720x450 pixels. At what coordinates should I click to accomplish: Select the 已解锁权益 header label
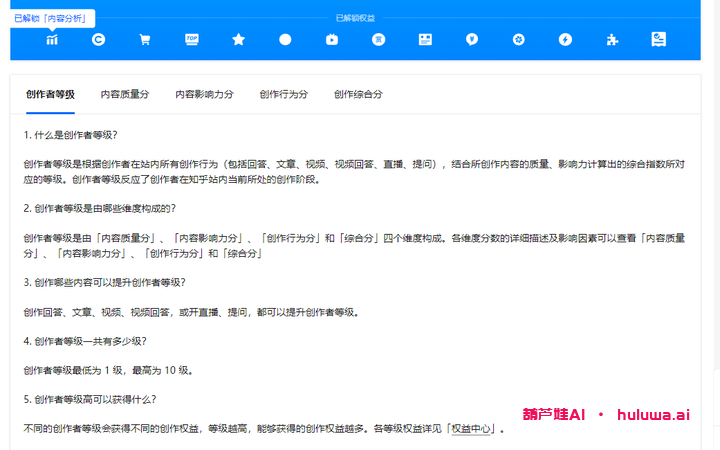[355, 18]
